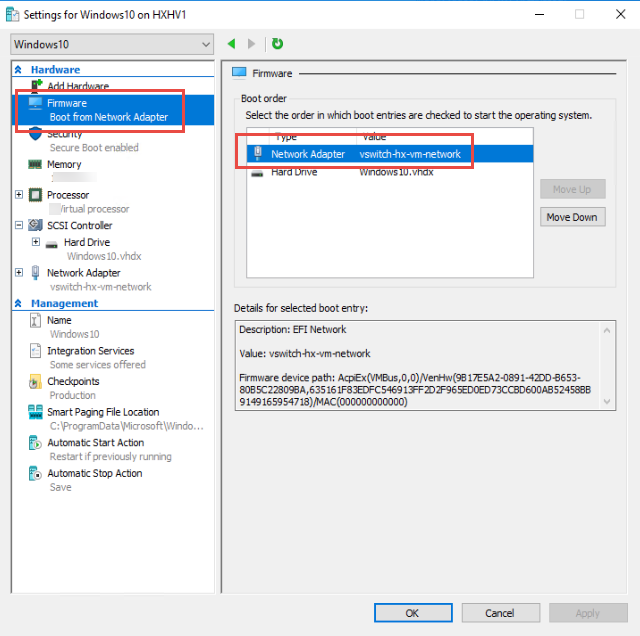Viewport: 640px width, 636px height.
Task: Click the Network Adapter icon in tree
Action: [x=36, y=273]
